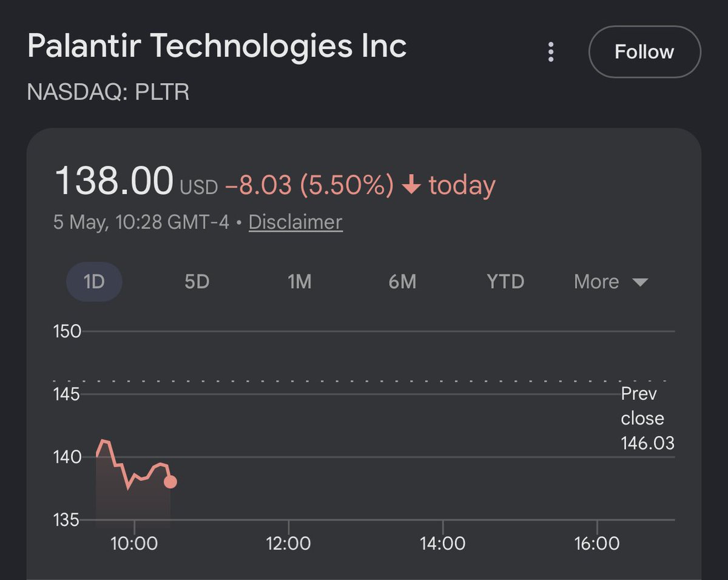This screenshot has height=580, width=728.
Task: Switch to the 5D chart range
Action: (197, 282)
